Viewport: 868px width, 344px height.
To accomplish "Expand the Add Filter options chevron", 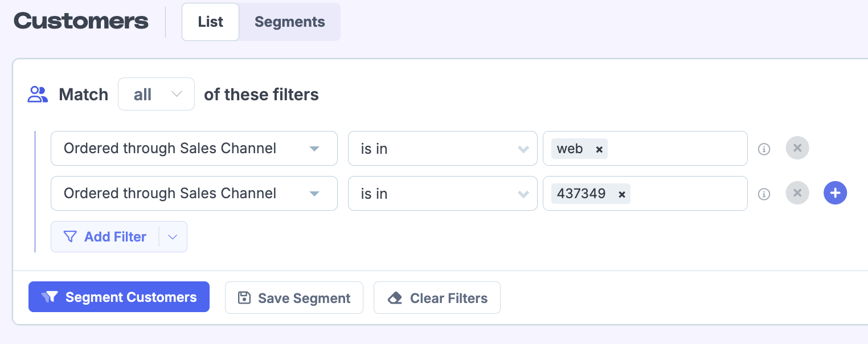I will tap(173, 237).
